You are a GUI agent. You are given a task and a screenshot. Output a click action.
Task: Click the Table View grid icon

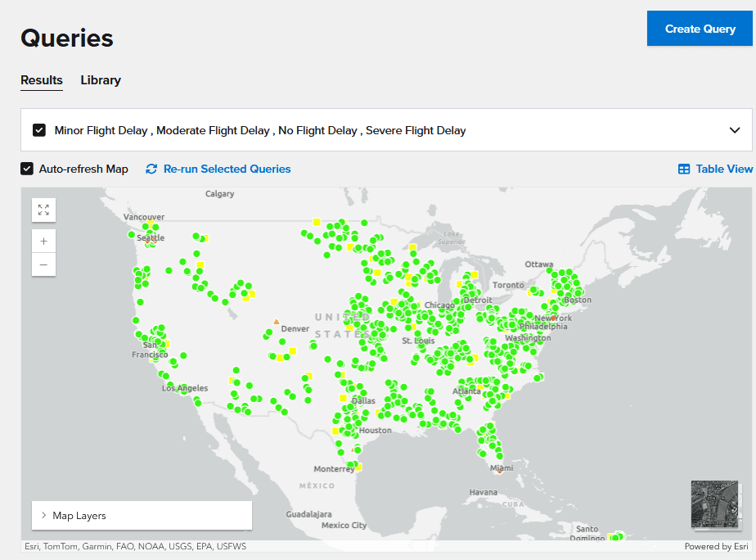684,169
